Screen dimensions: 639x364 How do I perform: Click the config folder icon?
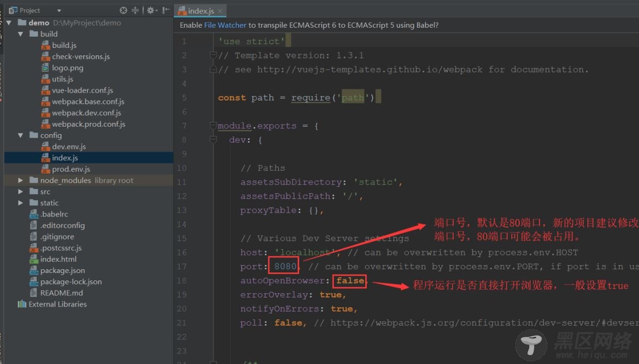coord(34,135)
